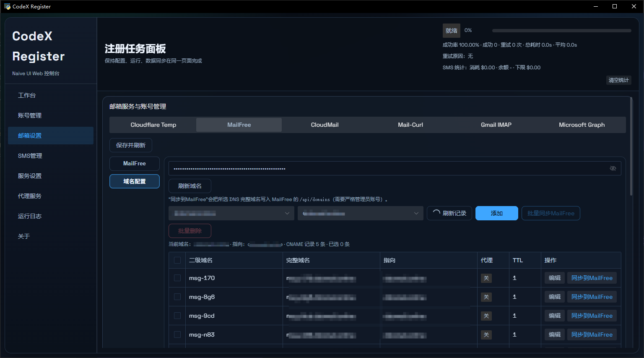This screenshot has width=644, height=358.
Task: Click the 批量删除 button
Action: coord(190,231)
